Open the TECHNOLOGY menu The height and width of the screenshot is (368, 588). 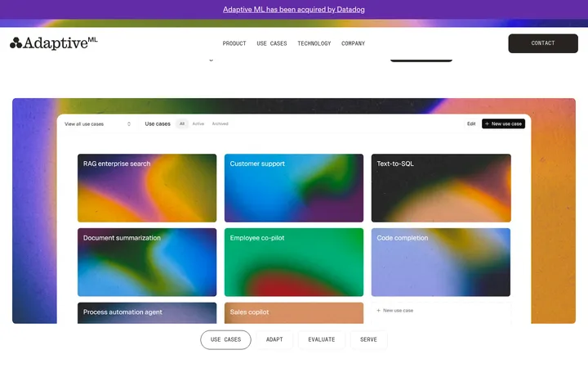pos(314,43)
